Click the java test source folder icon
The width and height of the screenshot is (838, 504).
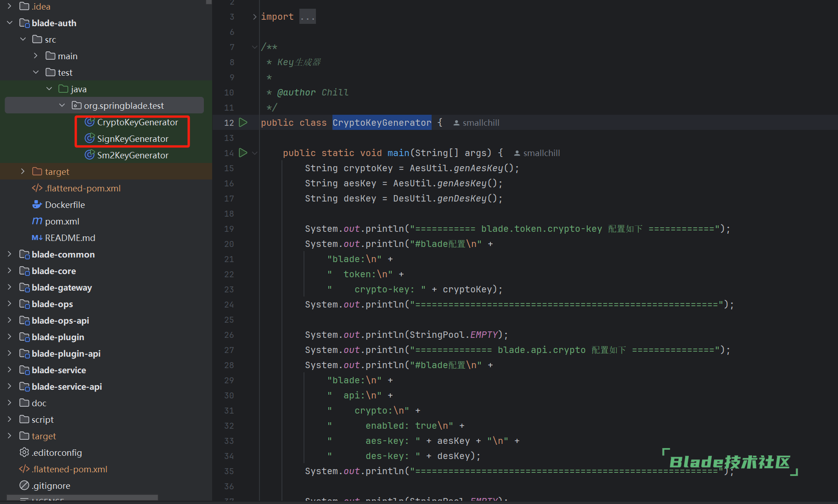click(x=63, y=89)
